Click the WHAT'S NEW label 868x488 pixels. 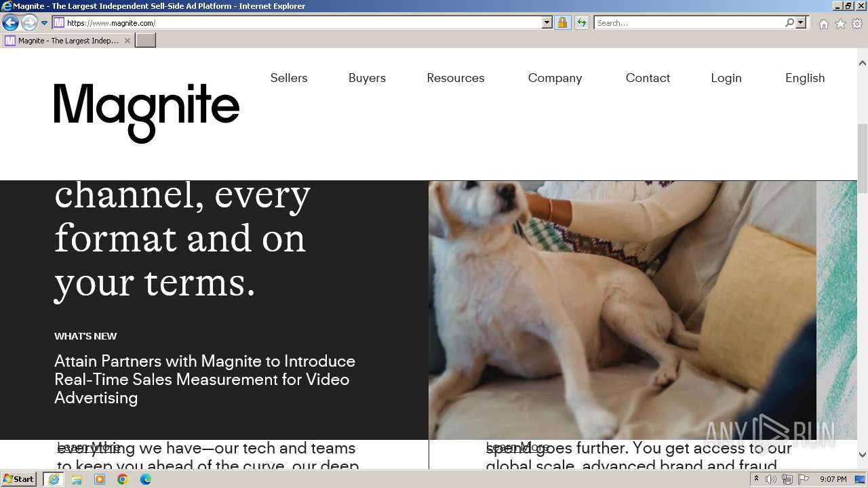85,336
